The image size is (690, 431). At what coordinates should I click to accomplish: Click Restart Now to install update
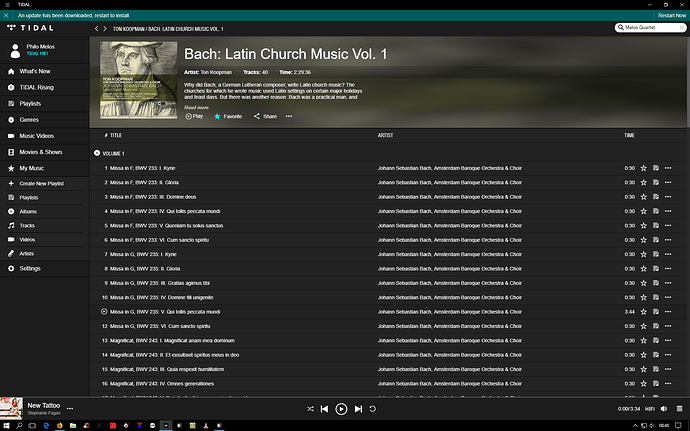pos(672,15)
